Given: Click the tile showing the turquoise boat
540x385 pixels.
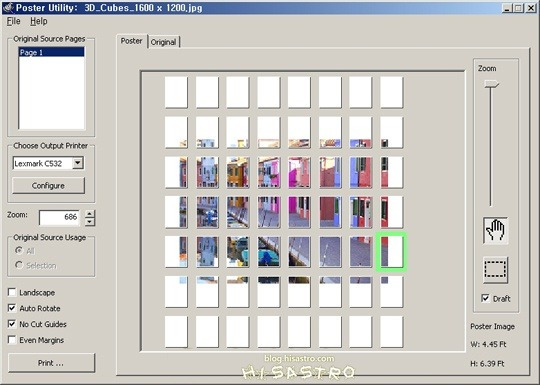Looking at the screenshot, I should coord(269,252).
